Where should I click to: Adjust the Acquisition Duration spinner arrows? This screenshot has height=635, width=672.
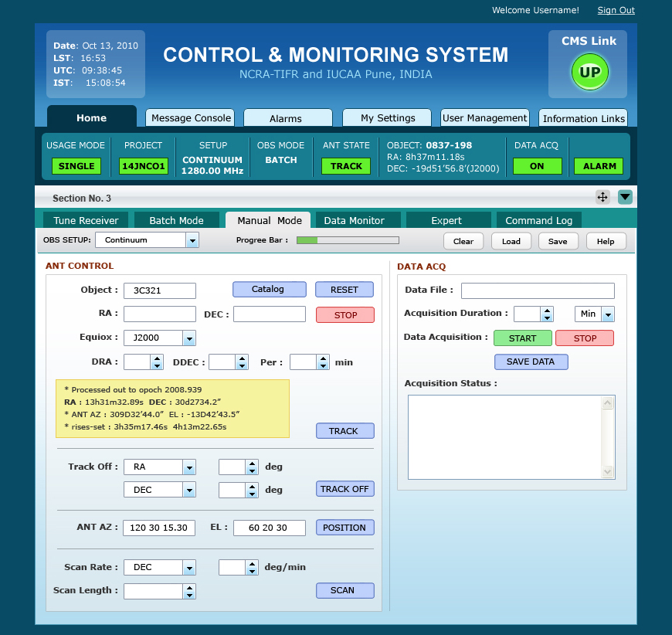coord(547,314)
